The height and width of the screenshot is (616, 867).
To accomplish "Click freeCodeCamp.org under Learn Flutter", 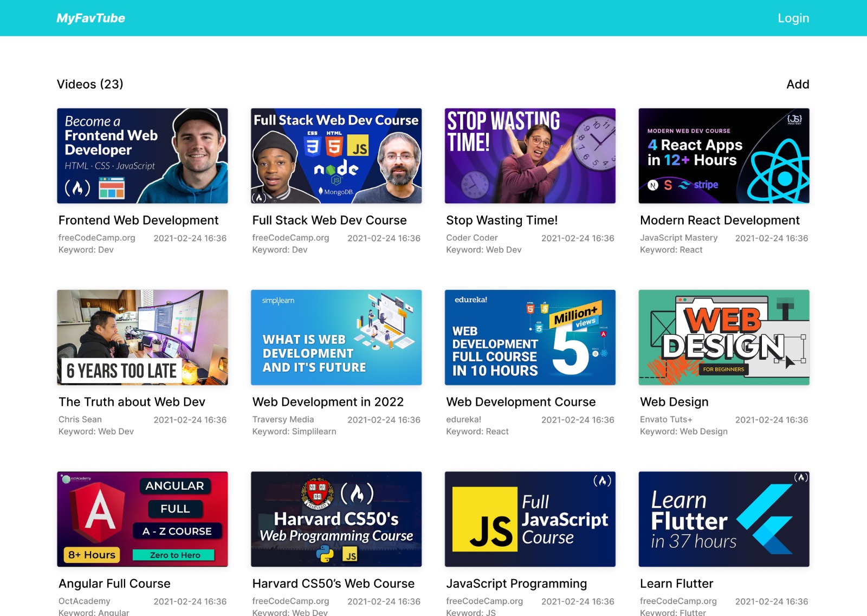I will pyautogui.click(x=678, y=601).
